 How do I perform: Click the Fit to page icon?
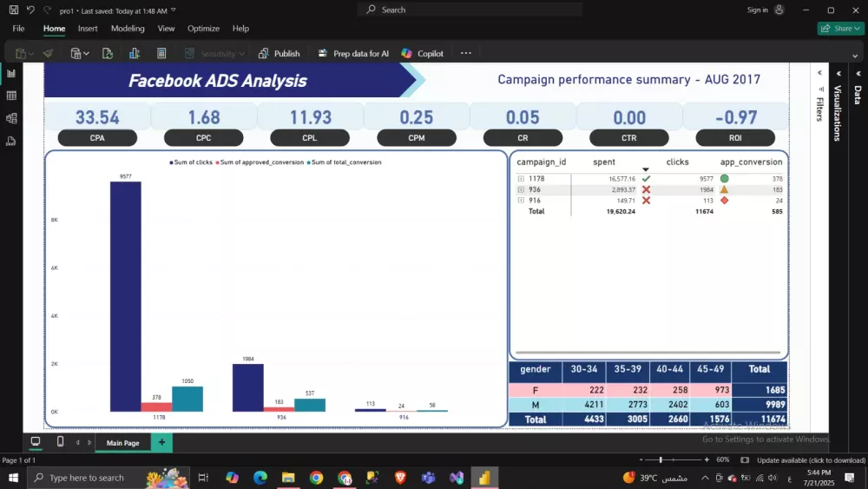pos(745,459)
